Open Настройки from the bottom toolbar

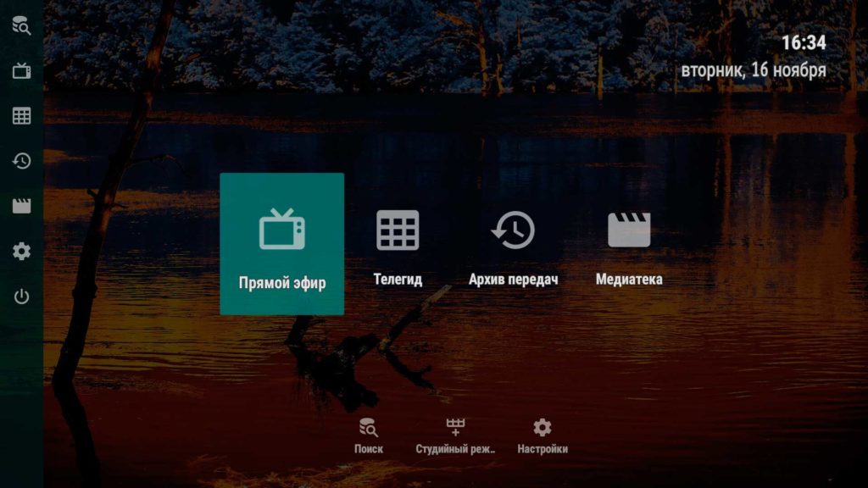pyautogui.click(x=542, y=434)
